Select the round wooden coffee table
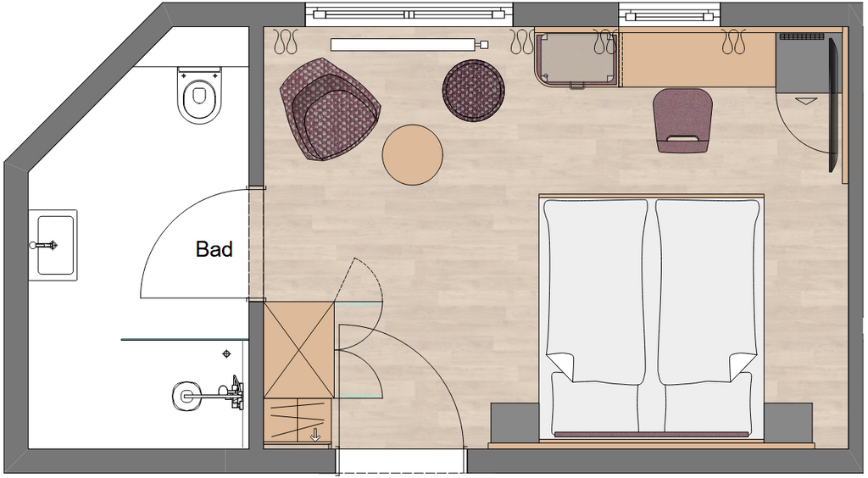The width and height of the screenshot is (868, 478). click(x=413, y=155)
